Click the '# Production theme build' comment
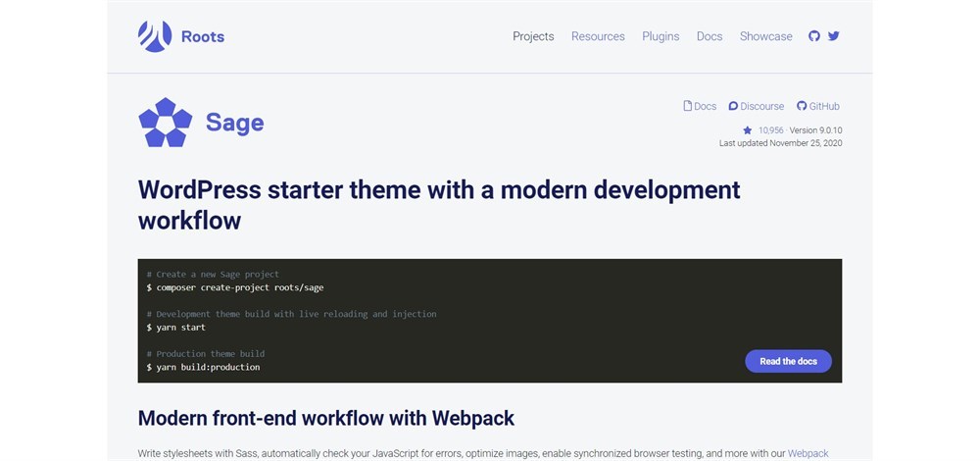980x461 pixels. pos(206,353)
